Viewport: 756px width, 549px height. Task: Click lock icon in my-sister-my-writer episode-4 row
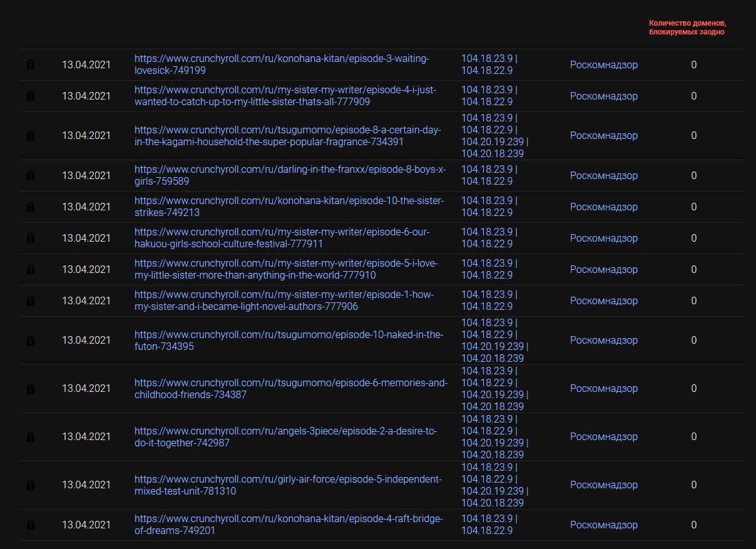(x=31, y=96)
